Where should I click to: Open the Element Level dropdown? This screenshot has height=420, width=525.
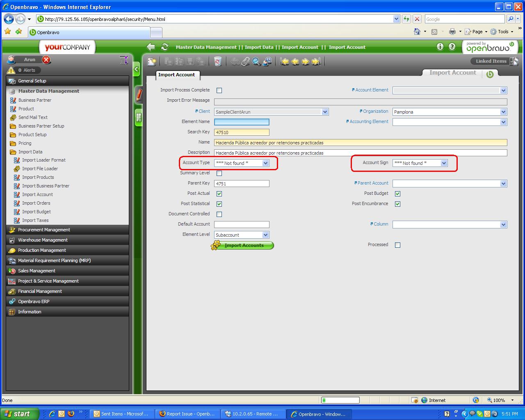coord(265,235)
